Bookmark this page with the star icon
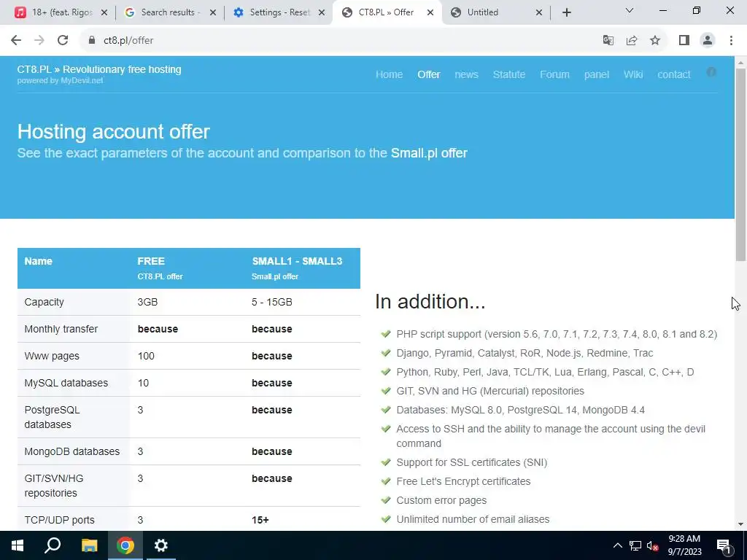This screenshot has width=747, height=560. coord(655,40)
